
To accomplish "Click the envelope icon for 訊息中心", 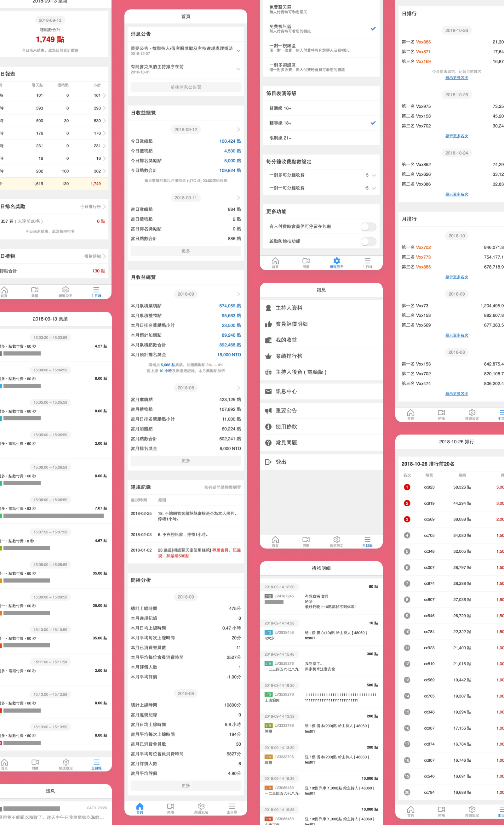I will point(268,391).
